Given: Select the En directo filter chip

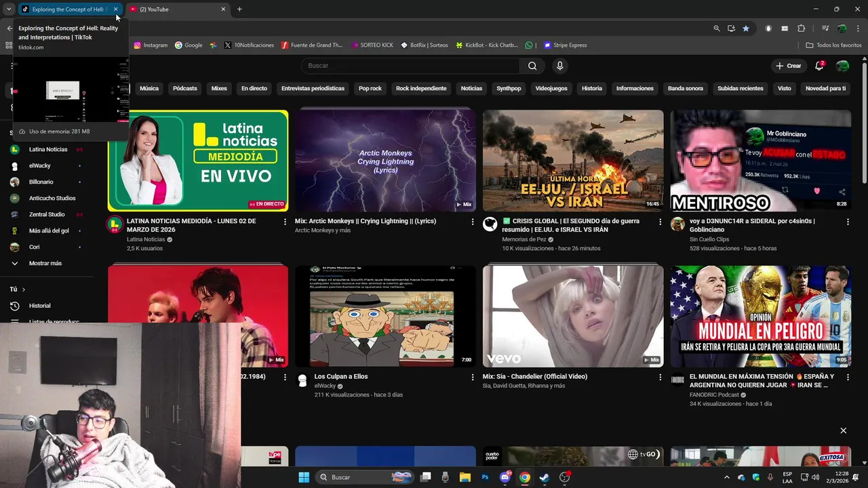Looking at the screenshot, I should (x=254, y=89).
